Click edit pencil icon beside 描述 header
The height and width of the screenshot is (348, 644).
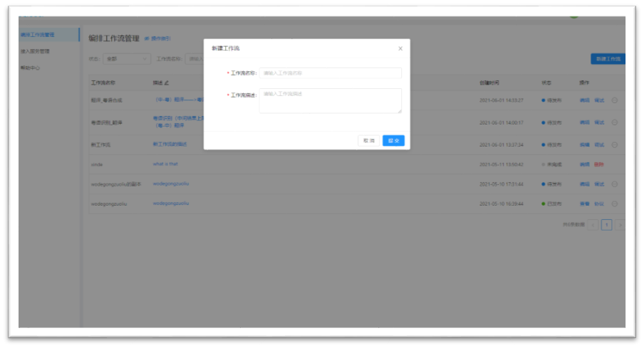pyautogui.click(x=166, y=83)
